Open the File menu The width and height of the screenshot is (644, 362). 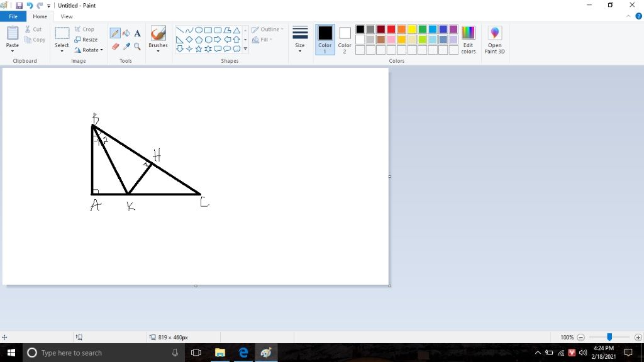coord(13,16)
